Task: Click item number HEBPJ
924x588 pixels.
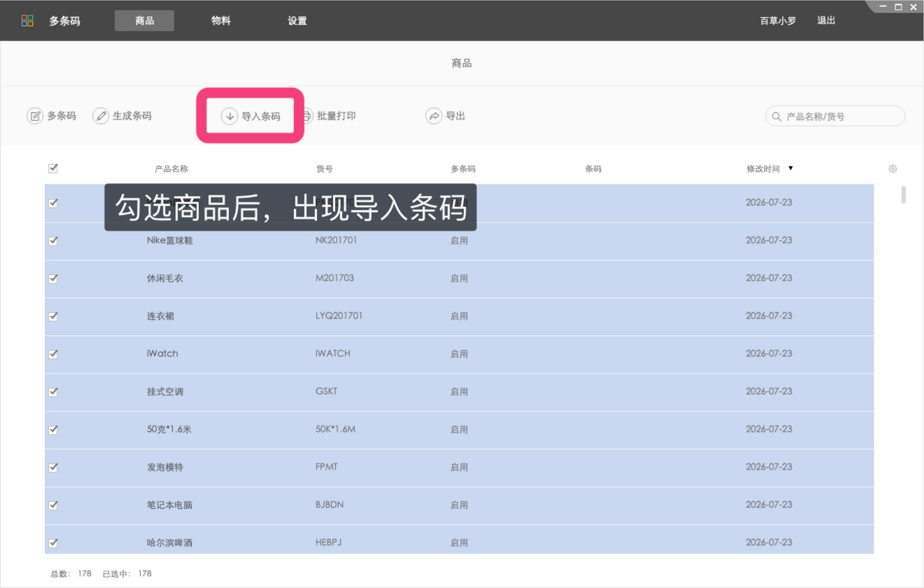Action: (328, 543)
